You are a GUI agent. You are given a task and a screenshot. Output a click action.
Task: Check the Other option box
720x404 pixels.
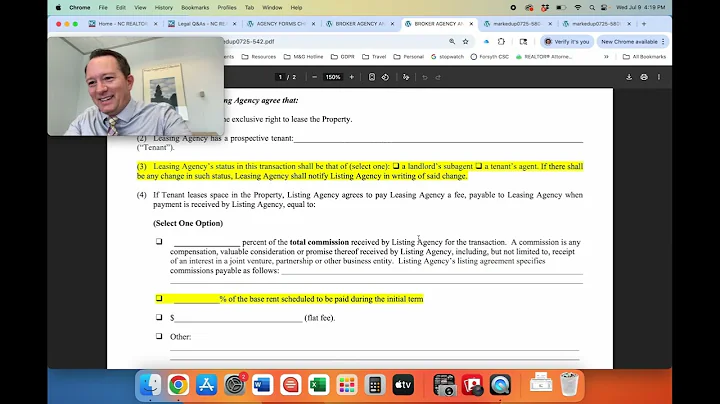pyautogui.click(x=159, y=336)
